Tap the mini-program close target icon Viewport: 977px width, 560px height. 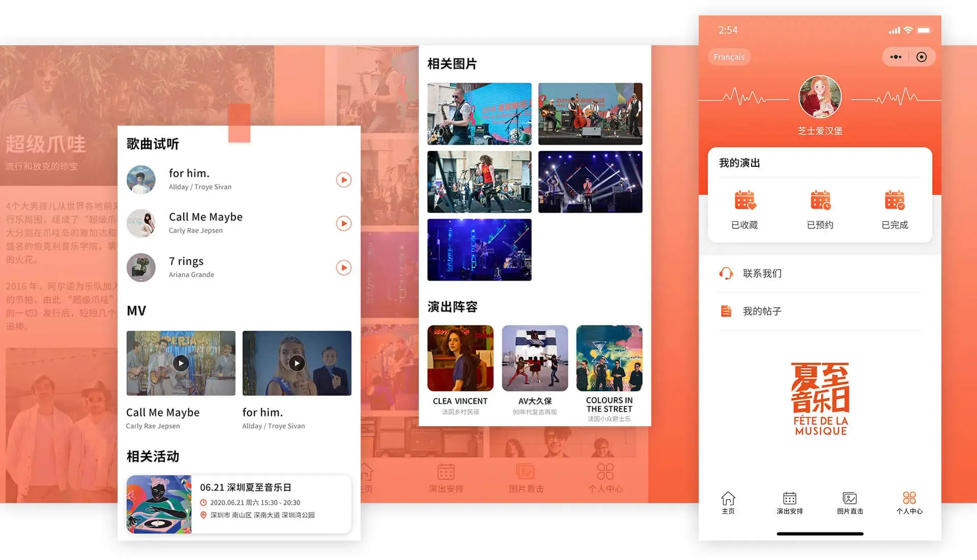(x=921, y=57)
